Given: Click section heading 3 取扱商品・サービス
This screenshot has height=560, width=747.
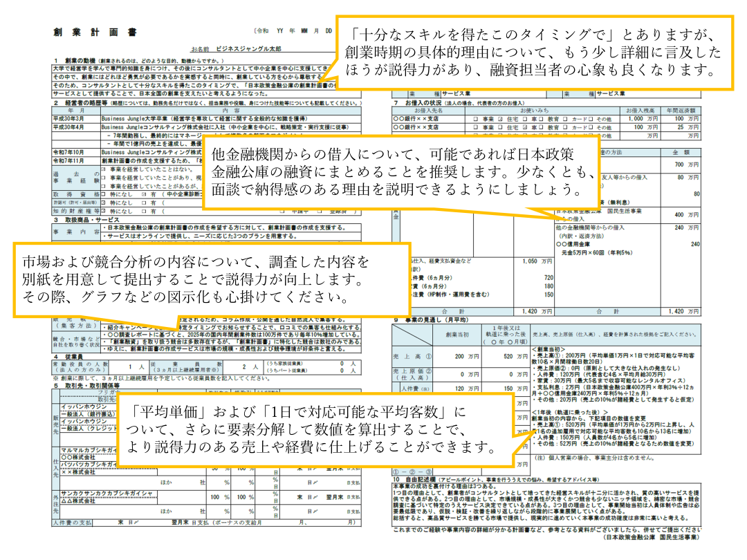Looking at the screenshot, I should point(86,220).
